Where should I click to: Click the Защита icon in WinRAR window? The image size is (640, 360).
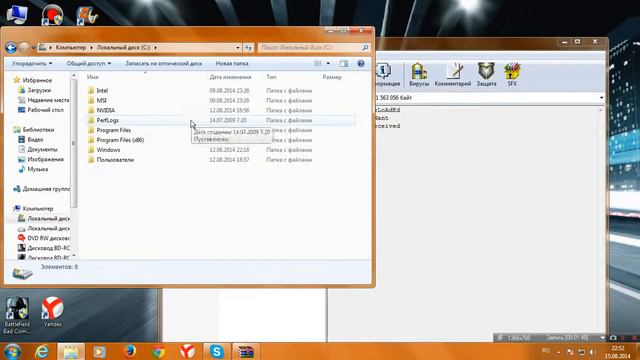[487, 75]
